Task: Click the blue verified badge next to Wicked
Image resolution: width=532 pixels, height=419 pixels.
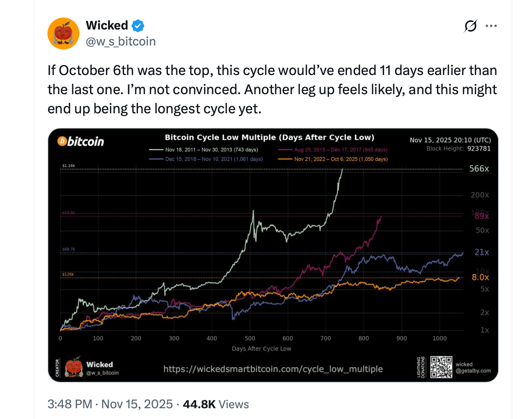Action: pos(137,25)
